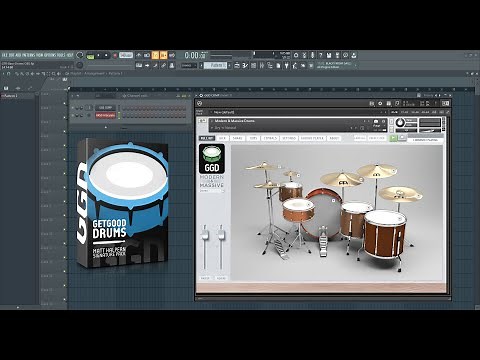The width and height of the screenshot is (480, 360).
Task: Switch to rack page 17-32
Action: (x=405, y=112)
